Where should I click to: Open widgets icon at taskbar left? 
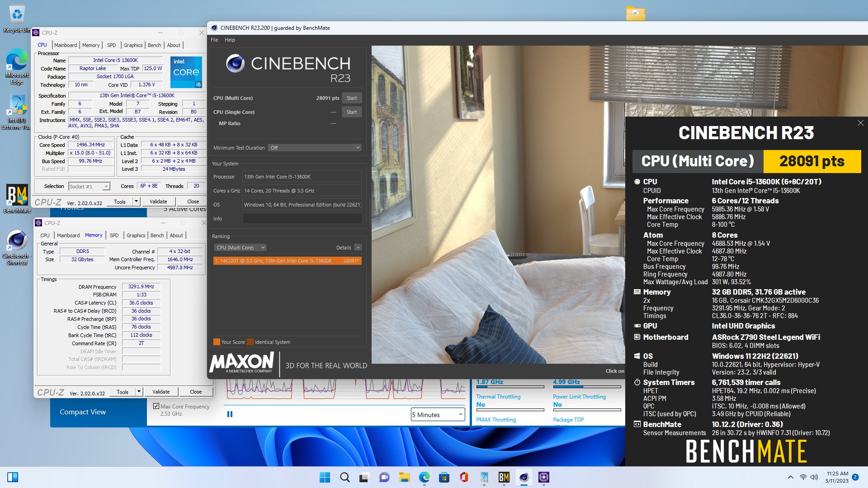click(13, 477)
